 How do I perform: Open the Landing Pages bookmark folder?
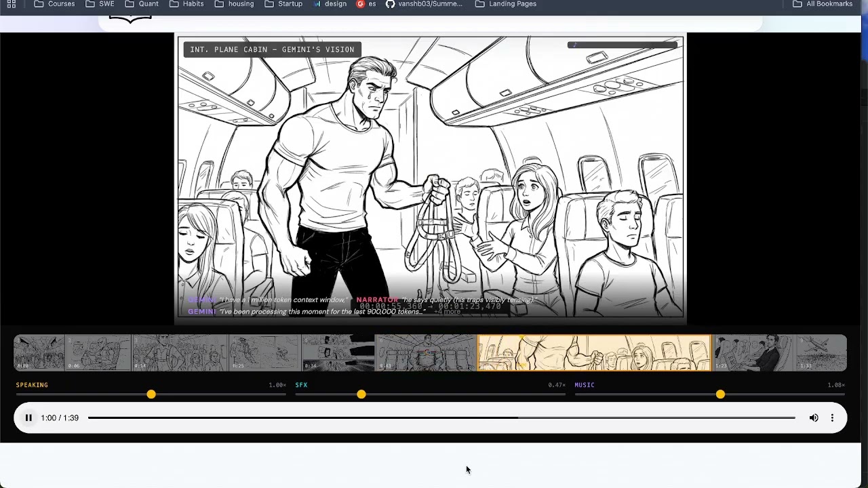tap(506, 4)
